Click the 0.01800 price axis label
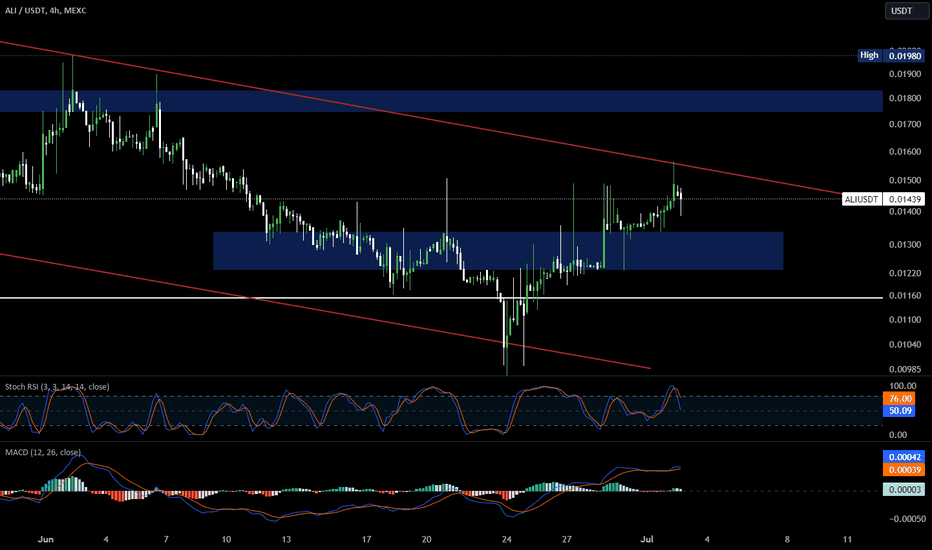Viewport: 932px width, 550px height. tap(905, 98)
